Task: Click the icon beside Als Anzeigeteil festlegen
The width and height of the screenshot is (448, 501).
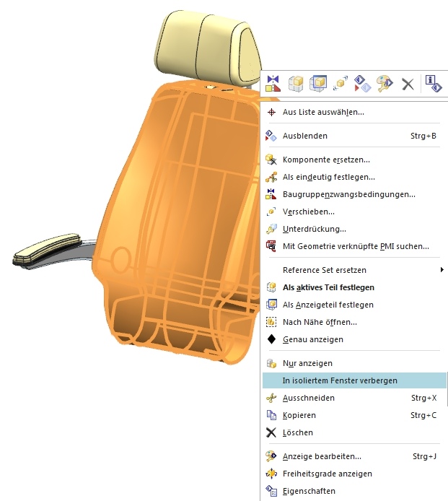Action: 271,305
